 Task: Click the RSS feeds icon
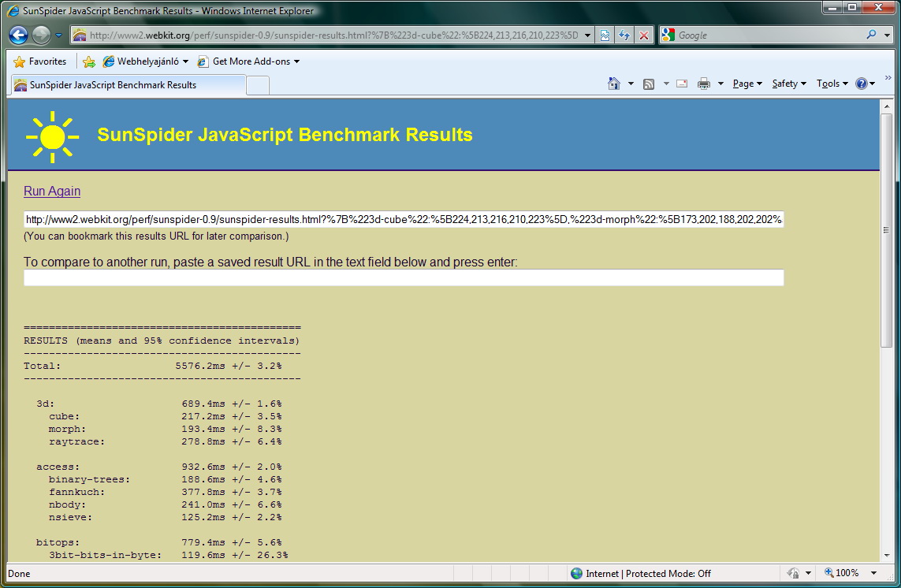[x=649, y=84]
